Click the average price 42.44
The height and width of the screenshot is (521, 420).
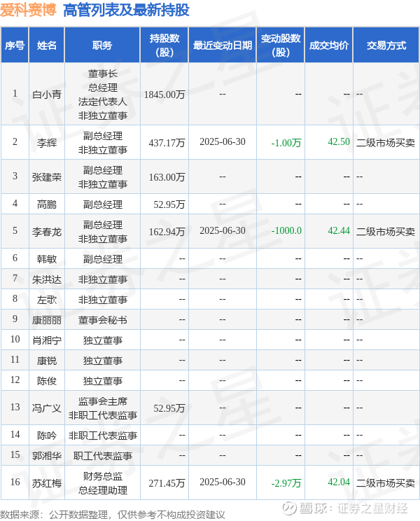click(x=339, y=230)
